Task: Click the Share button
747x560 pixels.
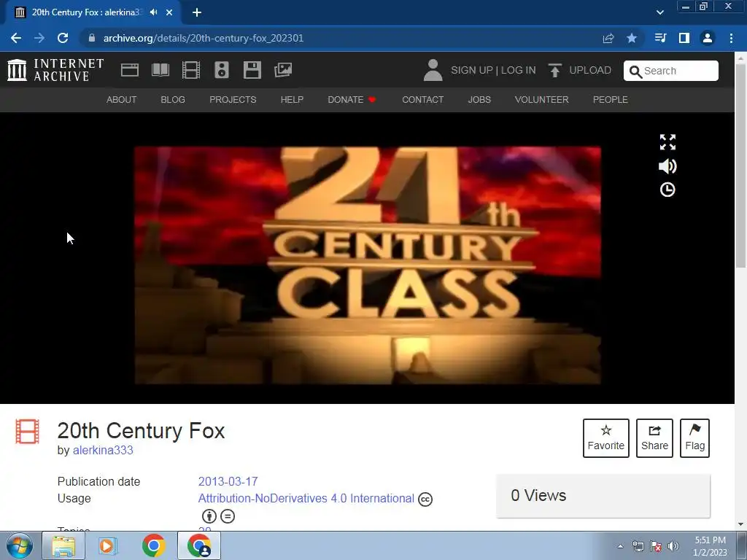Action: [x=654, y=438]
